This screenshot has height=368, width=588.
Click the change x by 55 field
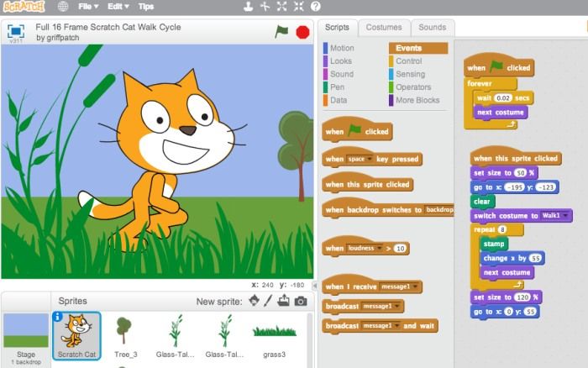pyautogui.click(x=536, y=258)
